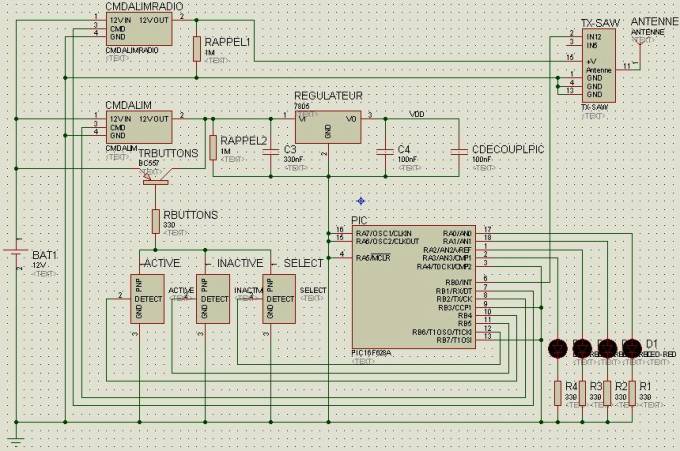Click the R4 330 resistor
This screenshot has width=680, height=451.
[x=558, y=393]
